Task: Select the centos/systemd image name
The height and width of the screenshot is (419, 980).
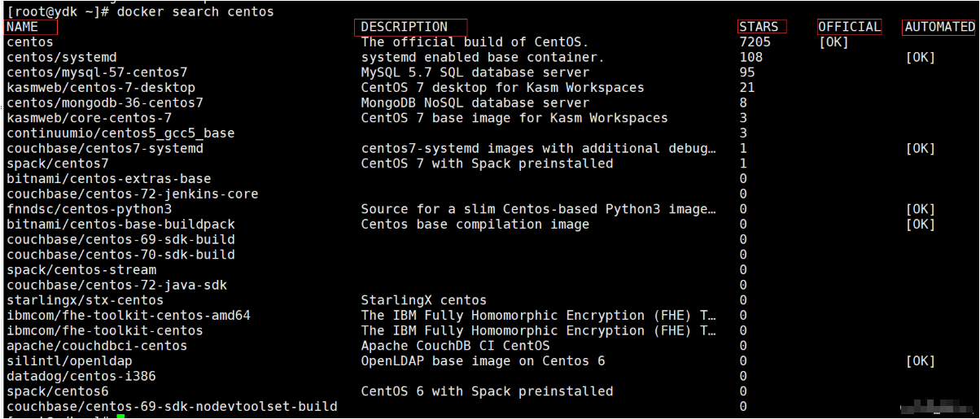Action: (62, 57)
